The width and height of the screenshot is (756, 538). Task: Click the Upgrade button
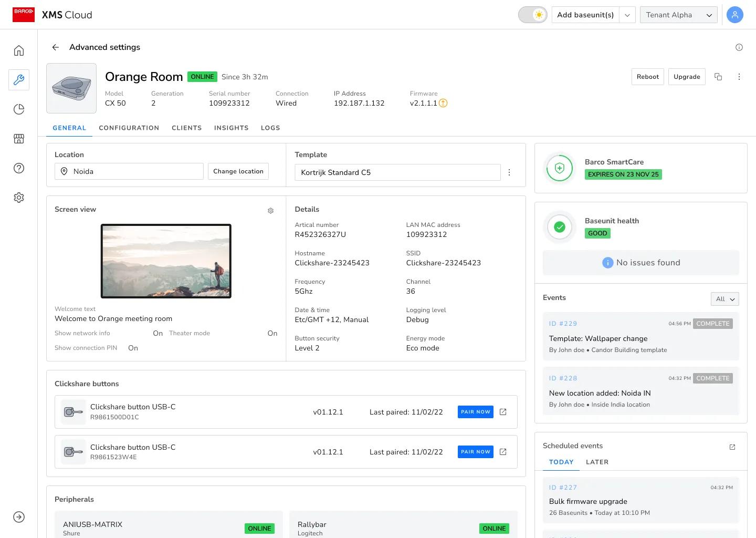tap(687, 77)
